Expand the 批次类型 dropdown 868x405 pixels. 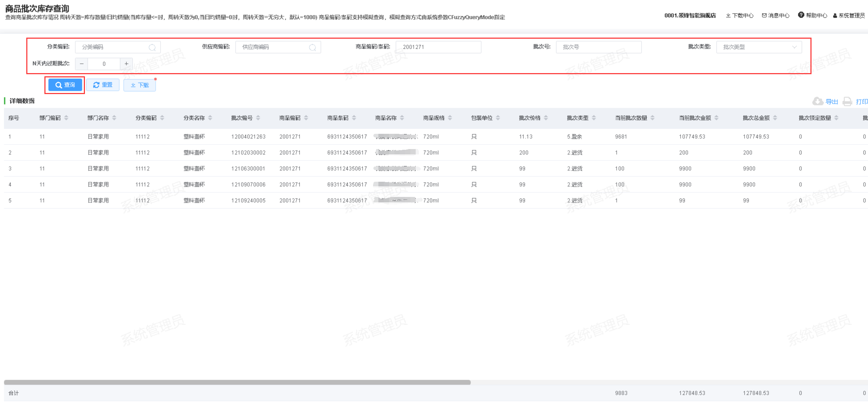pos(759,47)
